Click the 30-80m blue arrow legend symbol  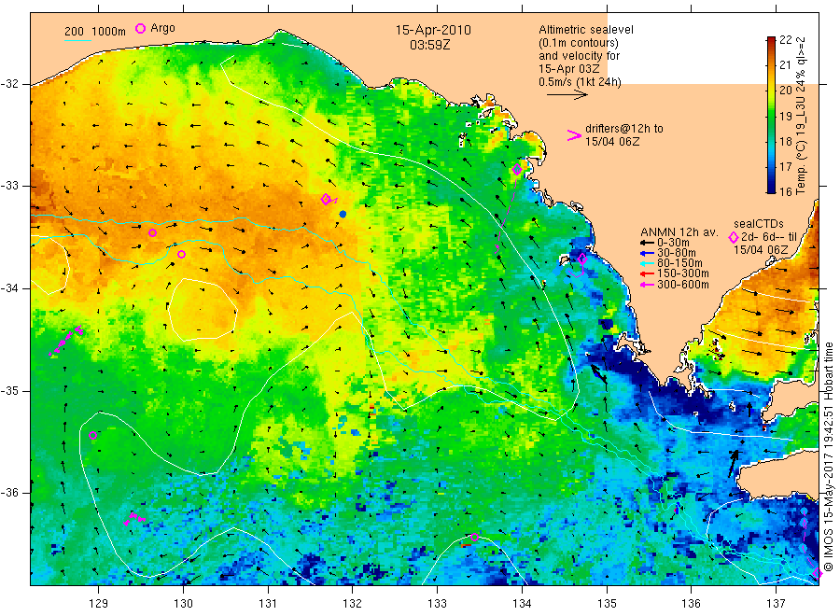[x=648, y=253]
